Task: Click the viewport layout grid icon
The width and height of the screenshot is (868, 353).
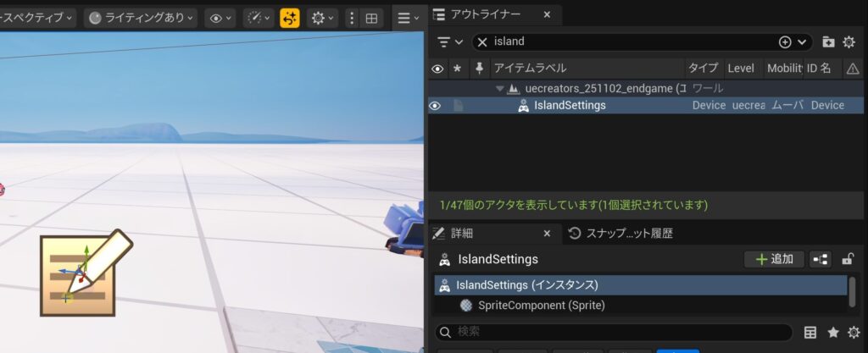Action: (x=371, y=18)
